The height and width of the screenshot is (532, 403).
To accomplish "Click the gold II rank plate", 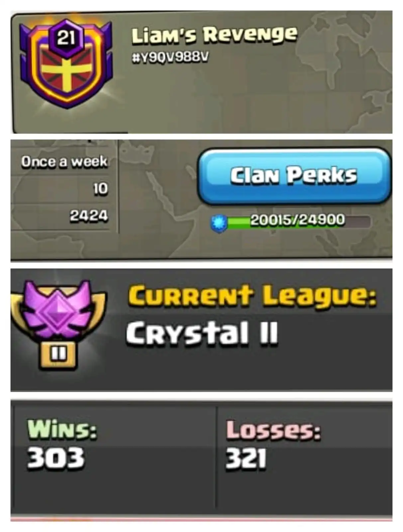I will click(58, 355).
